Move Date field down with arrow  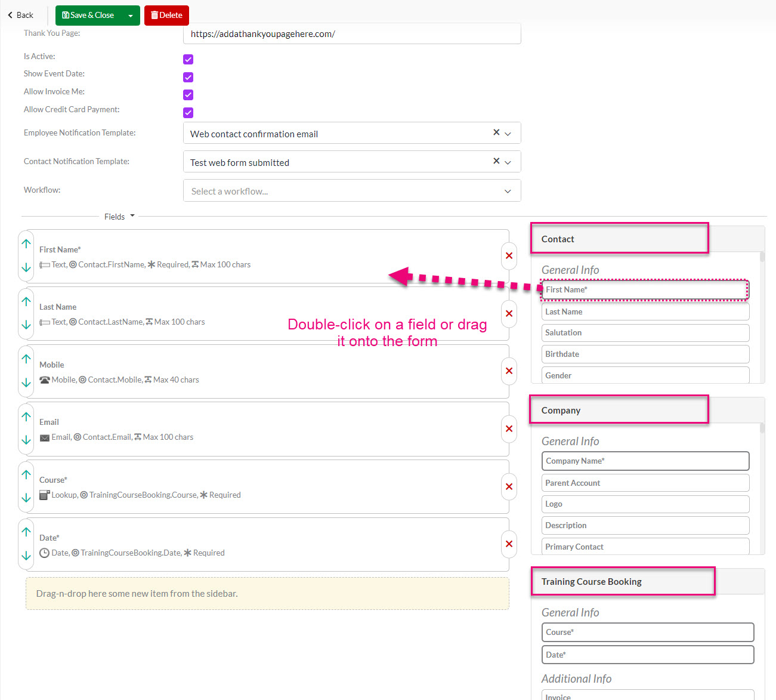pyautogui.click(x=26, y=556)
